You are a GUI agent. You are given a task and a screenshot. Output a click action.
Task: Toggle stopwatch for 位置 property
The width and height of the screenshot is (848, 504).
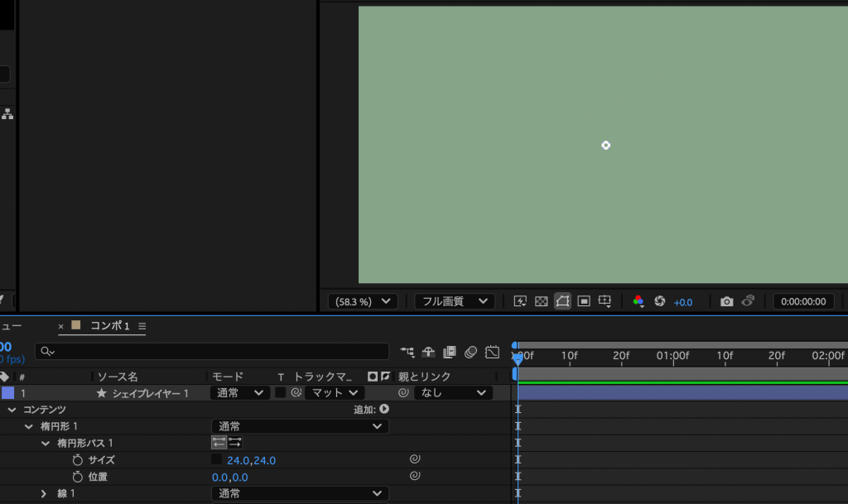pos(78,477)
